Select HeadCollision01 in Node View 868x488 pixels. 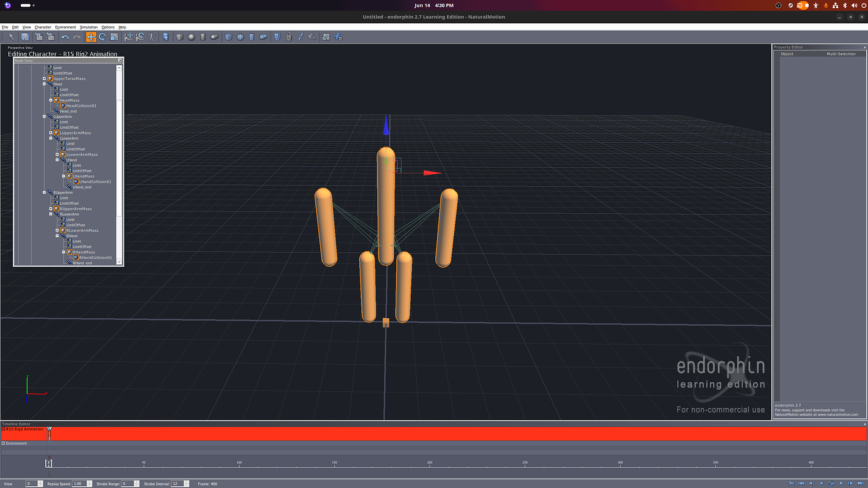tap(81, 106)
